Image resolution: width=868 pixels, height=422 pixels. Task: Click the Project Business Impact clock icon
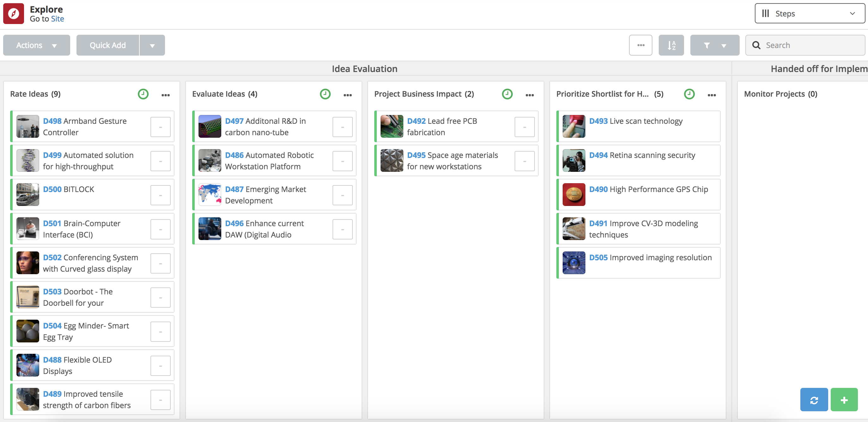507,94
